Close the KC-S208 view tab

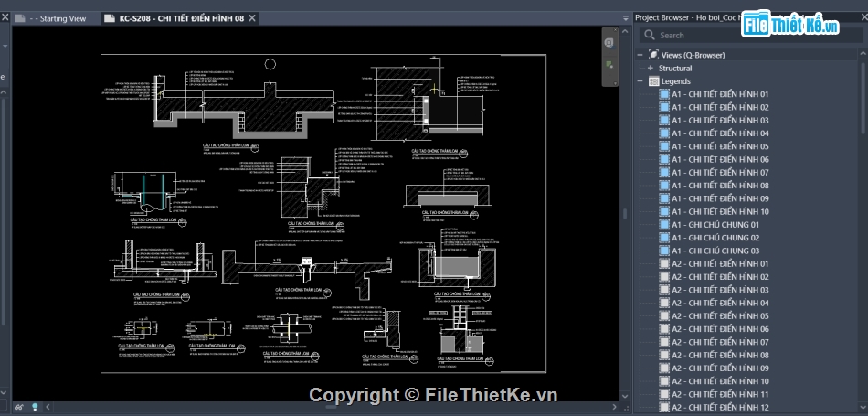pyautogui.click(x=252, y=18)
